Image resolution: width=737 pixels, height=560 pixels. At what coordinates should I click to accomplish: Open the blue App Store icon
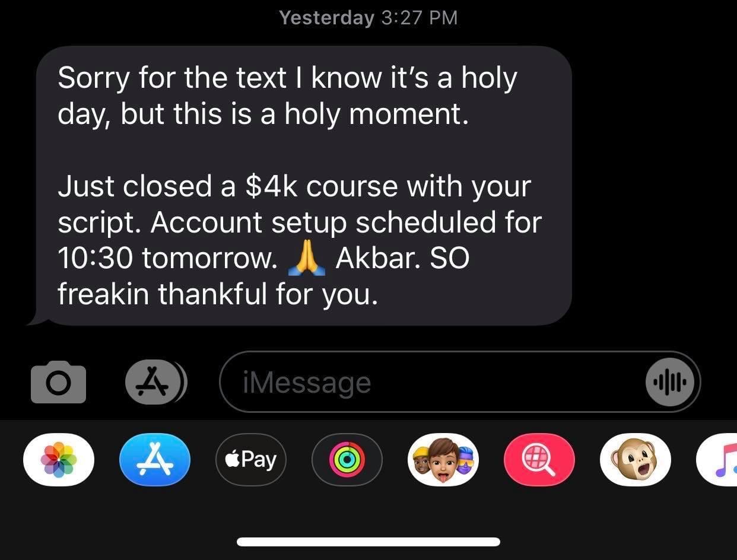click(154, 460)
